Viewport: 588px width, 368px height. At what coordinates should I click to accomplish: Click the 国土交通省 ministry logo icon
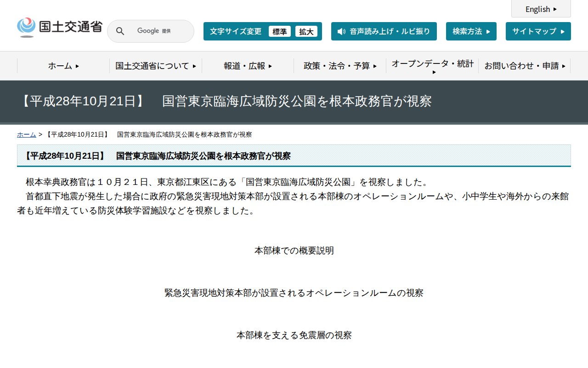[26, 27]
